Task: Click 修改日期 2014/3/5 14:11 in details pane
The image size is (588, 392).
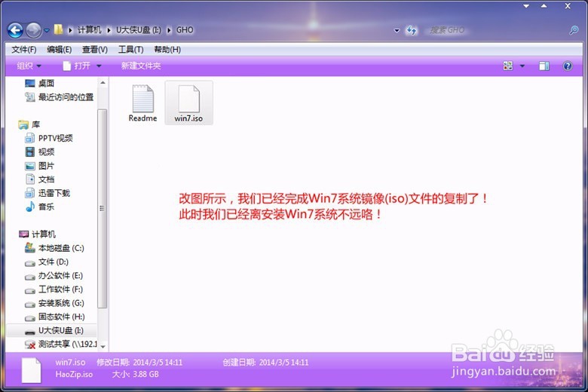Action: click(139, 363)
